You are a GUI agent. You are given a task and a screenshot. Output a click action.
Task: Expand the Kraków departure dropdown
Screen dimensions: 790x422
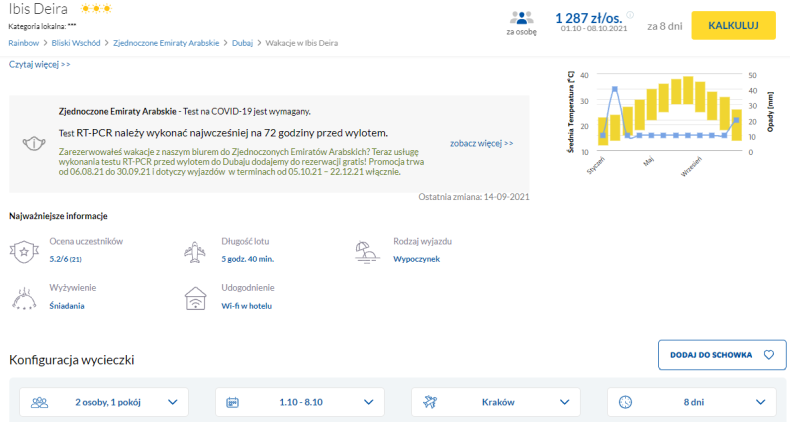(x=496, y=402)
